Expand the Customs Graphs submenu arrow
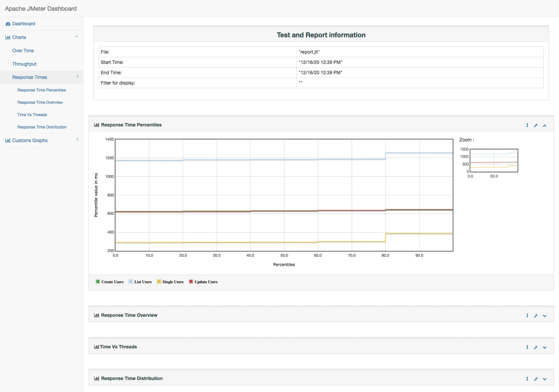 (77, 139)
